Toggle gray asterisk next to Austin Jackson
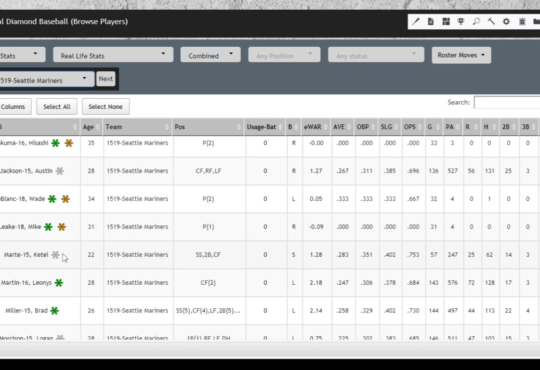The height and width of the screenshot is (370, 540). pos(60,171)
